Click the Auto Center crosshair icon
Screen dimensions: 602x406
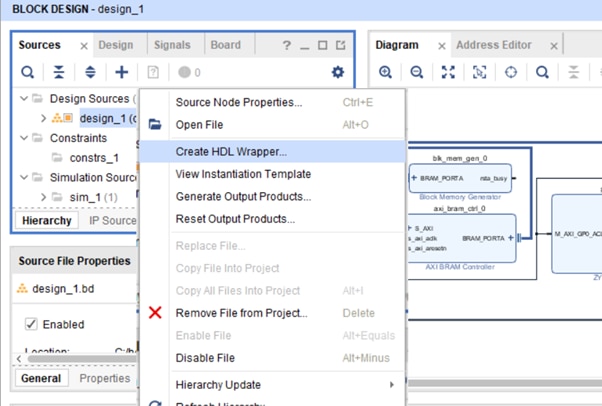pos(511,72)
